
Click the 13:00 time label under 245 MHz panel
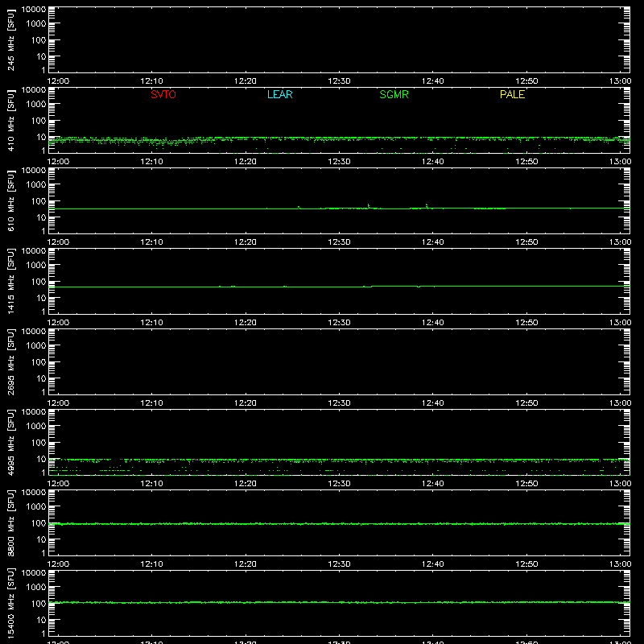620,81
